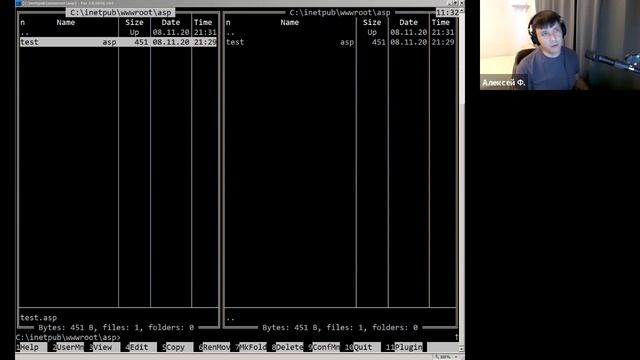The width and height of the screenshot is (640, 360).
Task: Click the Name column header in right panel
Action: pyautogui.click(x=290, y=22)
